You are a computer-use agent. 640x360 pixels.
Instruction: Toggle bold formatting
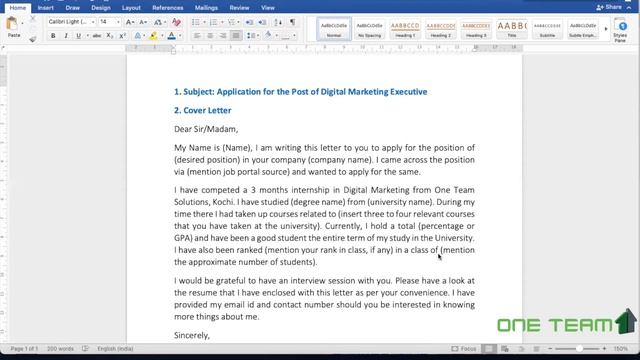tap(53, 36)
